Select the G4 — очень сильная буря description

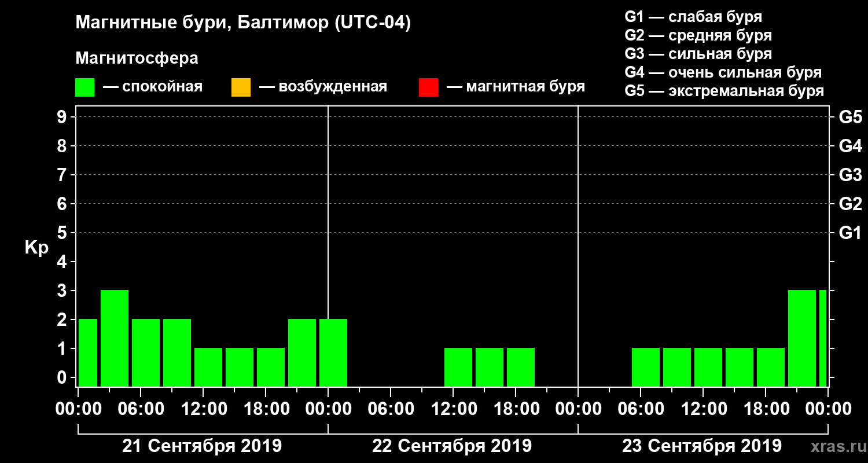pos(723,72)
